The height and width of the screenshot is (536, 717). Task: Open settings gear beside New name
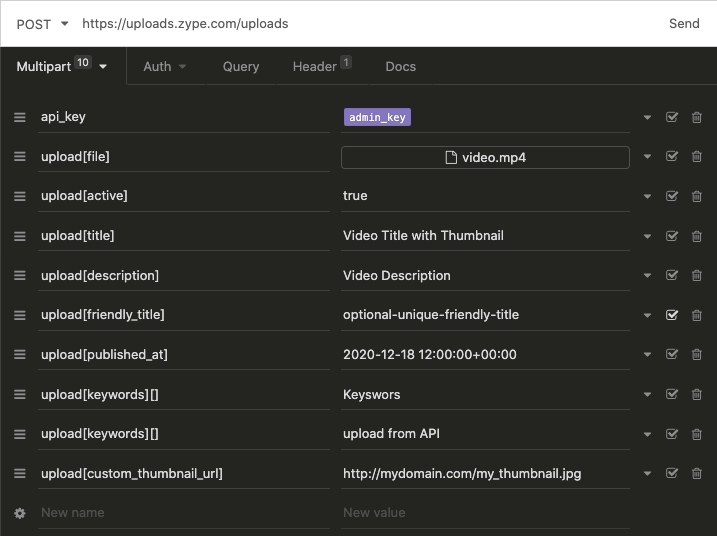tap(20, 513)
